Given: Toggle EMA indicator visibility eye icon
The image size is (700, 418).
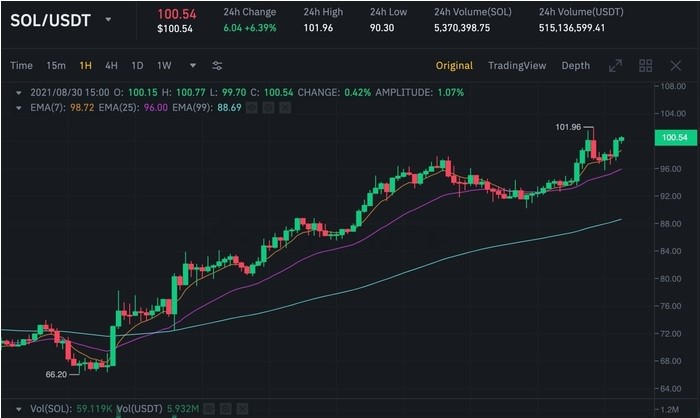Looking at the screenshot, I should point(252,108).
